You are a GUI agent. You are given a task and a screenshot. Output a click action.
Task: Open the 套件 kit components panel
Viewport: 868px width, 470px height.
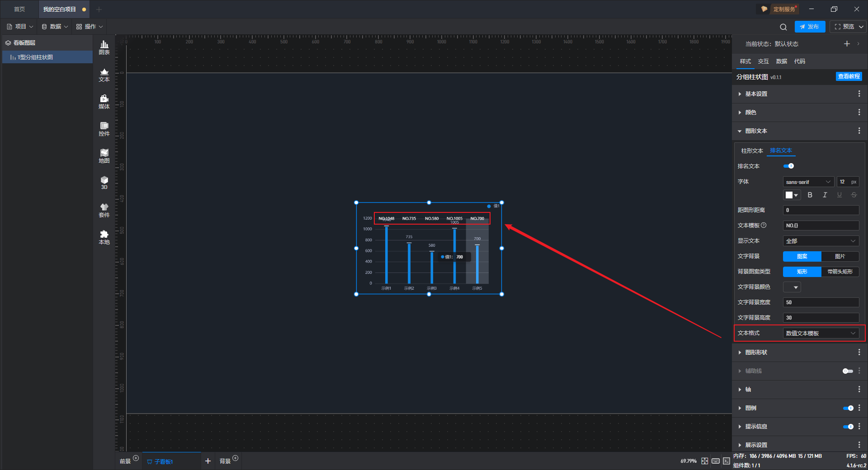tap(104, 210)
